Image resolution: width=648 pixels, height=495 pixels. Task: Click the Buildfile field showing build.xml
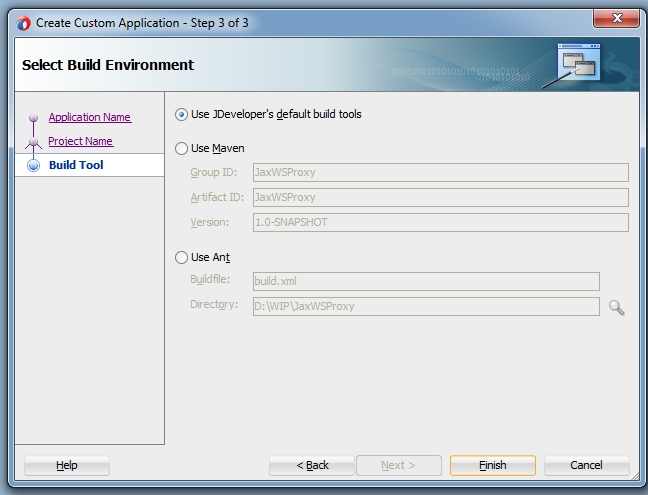point(426,281)
